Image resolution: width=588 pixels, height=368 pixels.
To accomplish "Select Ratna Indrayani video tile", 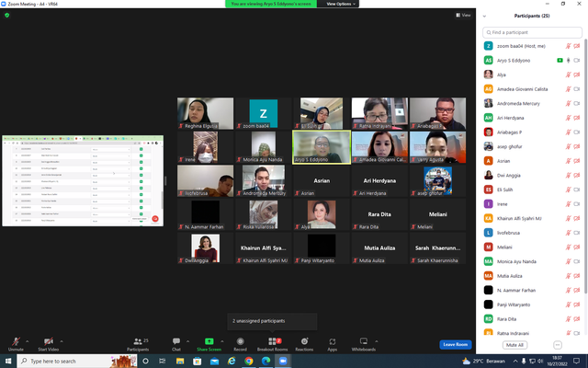I will coord(379,113).
